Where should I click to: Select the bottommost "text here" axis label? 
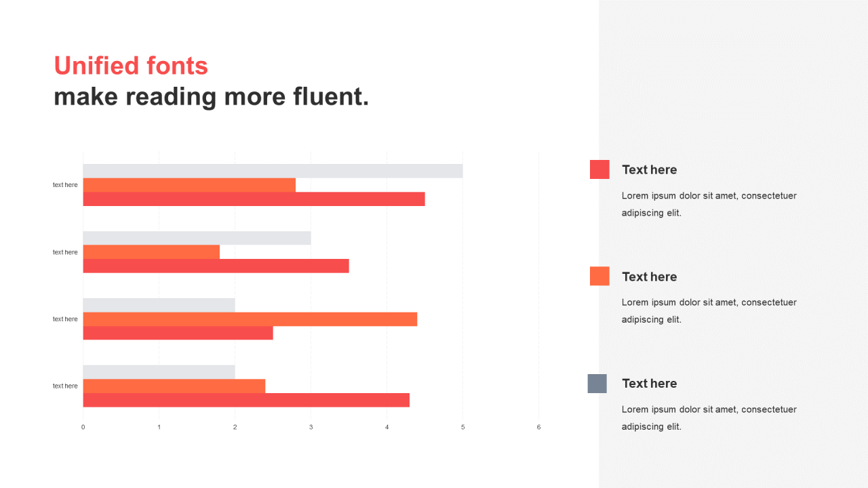coord(65,386)
